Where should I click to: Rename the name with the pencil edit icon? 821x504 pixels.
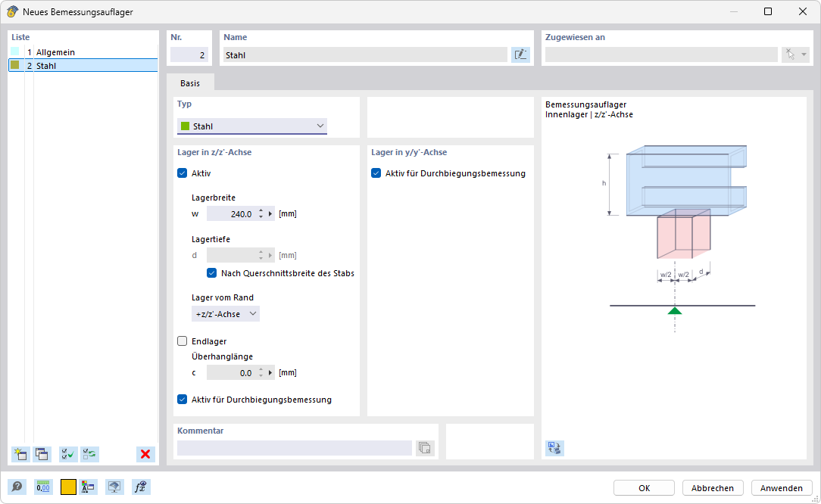pos(521,54)
